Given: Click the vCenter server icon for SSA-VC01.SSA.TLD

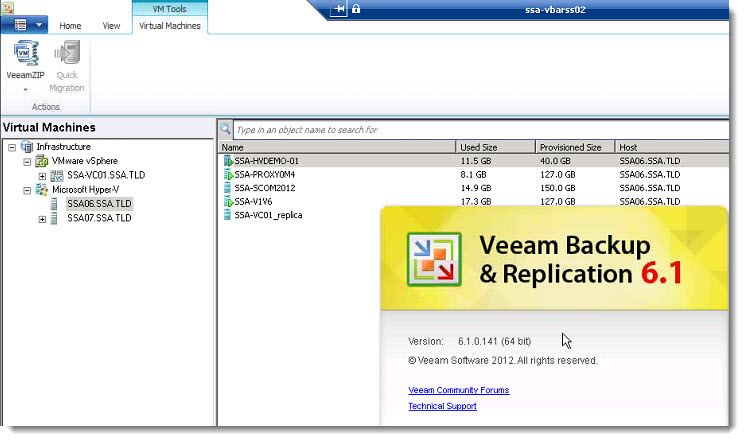Looking at the screenshot, I should coord(57,175).
